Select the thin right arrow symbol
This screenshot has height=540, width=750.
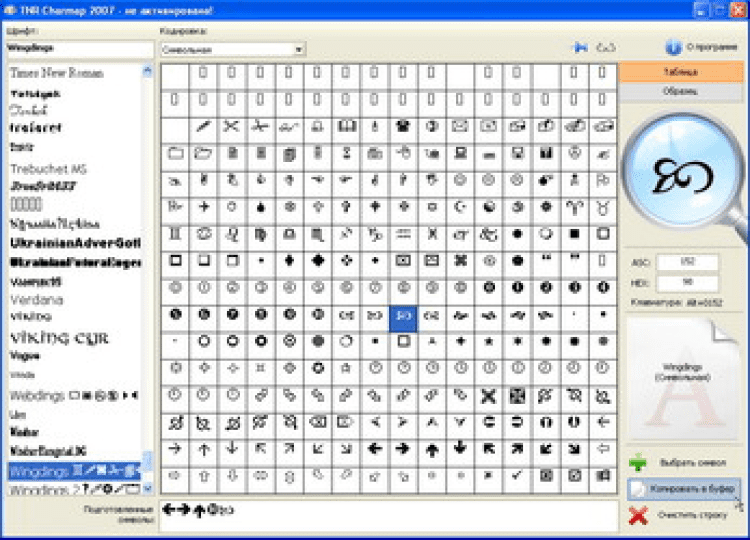[175, 449]
